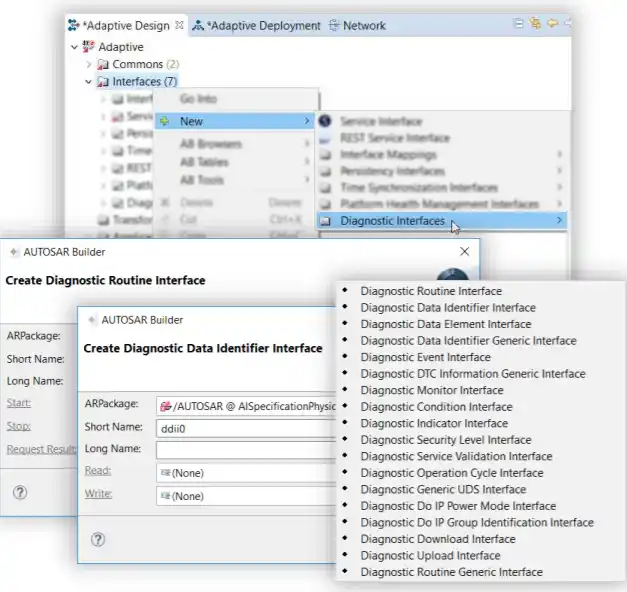Screen dimensions: 627x592
Task: Click the Start link in routine dialog
Action: (18, 403)
